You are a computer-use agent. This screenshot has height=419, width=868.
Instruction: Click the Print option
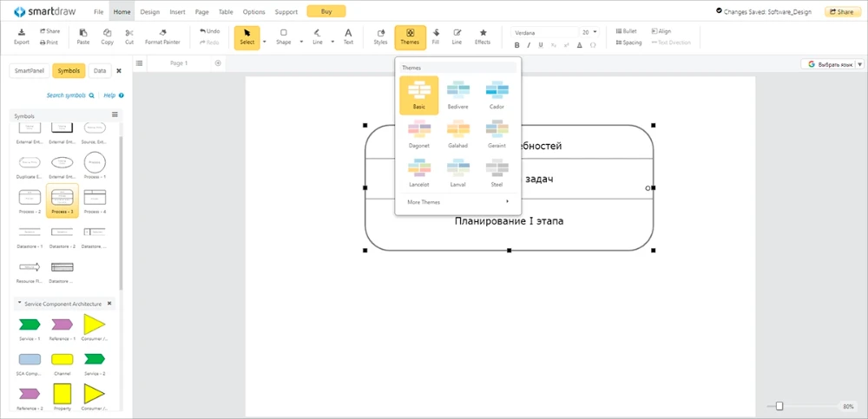pos(49,42)
